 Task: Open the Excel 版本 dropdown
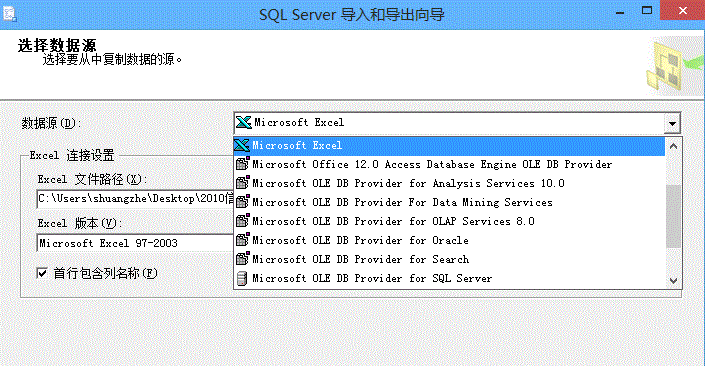pyautogui.click(x=135, y=243)
